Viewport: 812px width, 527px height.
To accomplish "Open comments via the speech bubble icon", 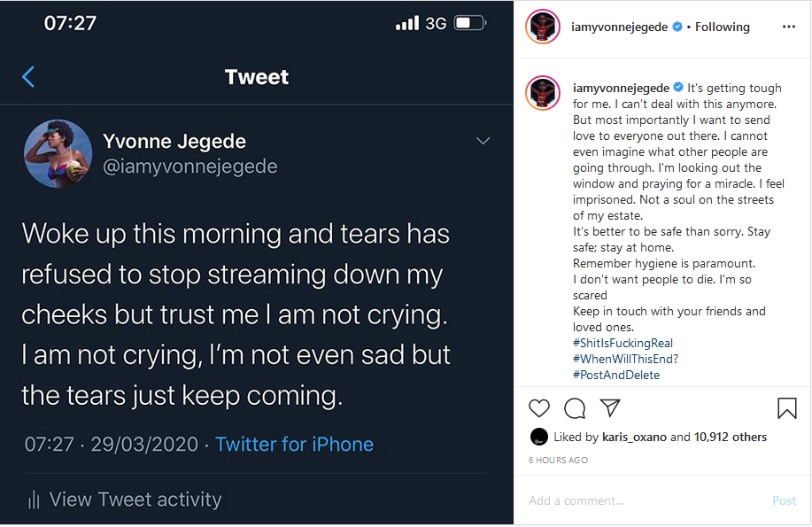I will pyautogui.click(x=575, y=408).
